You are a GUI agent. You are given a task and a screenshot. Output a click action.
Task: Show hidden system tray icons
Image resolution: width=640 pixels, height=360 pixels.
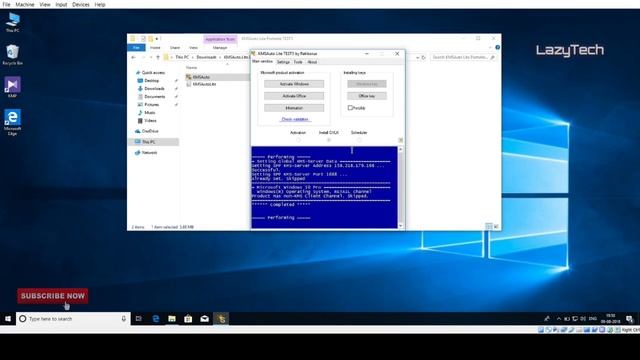coord(558,319)
